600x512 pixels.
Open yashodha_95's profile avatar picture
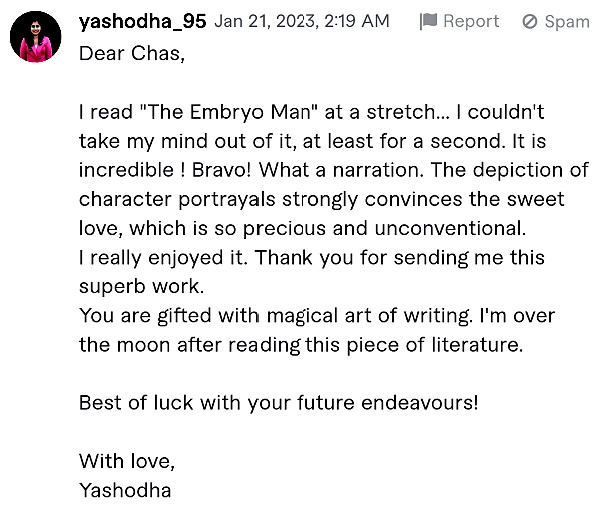point(36,36)
